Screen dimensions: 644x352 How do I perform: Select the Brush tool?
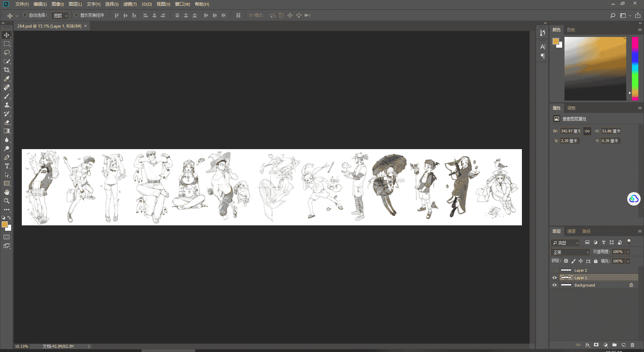coord(7,96)
